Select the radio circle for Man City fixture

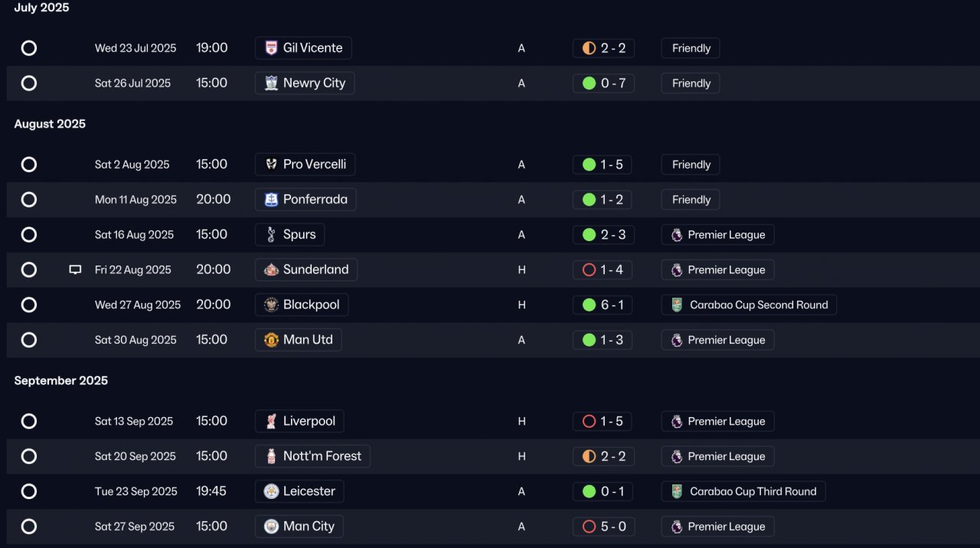pyautogui.click(x=29, y=527)
